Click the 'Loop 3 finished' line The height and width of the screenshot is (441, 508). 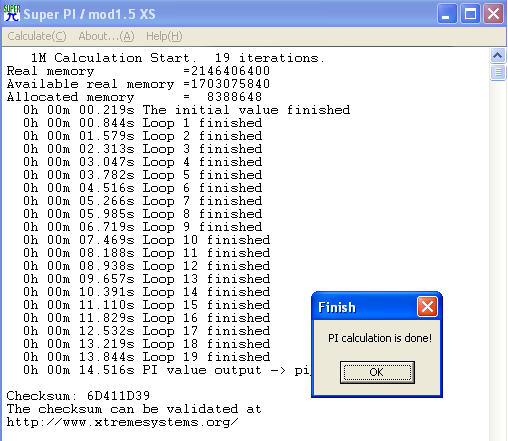[142, 149]
